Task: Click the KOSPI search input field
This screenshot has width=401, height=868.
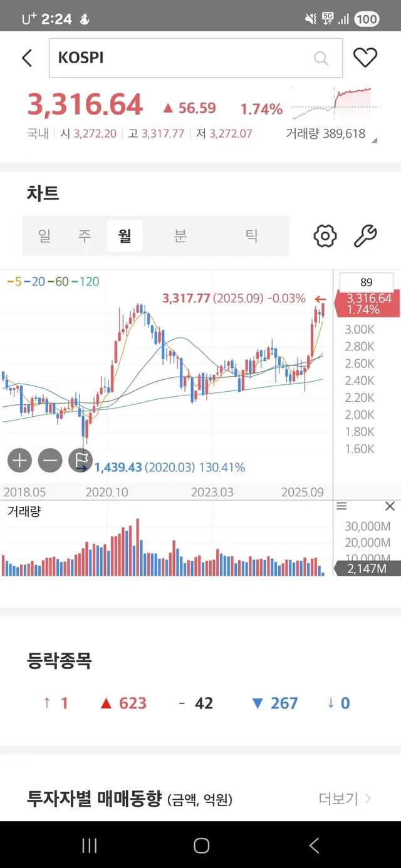Action: point(182,58)
